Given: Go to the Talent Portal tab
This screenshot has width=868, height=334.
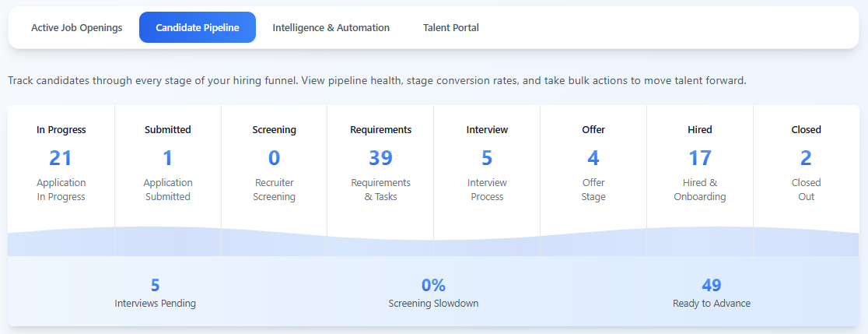Looking at the screenshot, I should (x=450, y=28).
